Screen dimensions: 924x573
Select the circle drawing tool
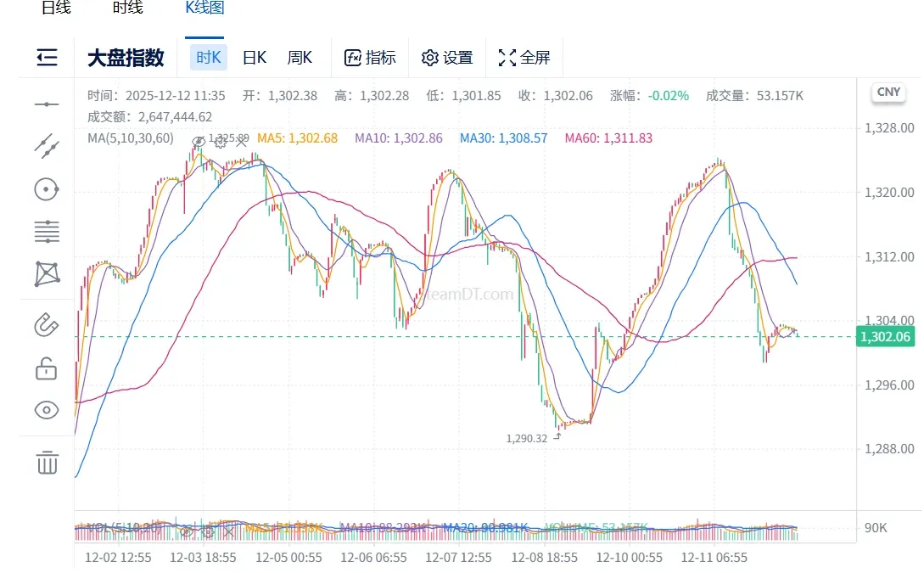pyautogui.click(x=47, y=188)
